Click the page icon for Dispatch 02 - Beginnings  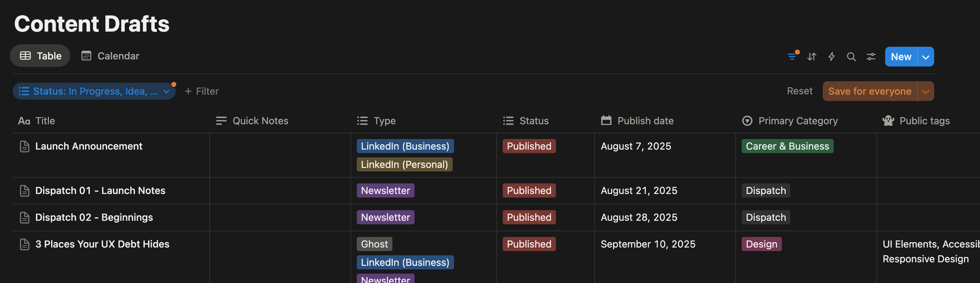[x=24, y=217]
